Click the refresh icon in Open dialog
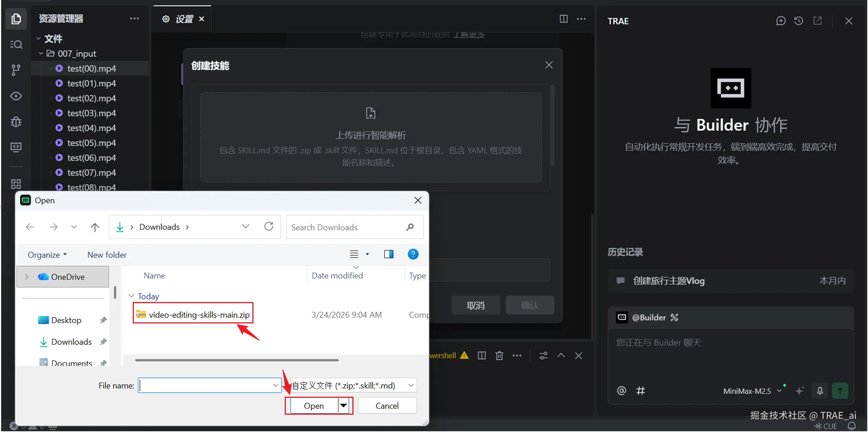Screen dimensions: 868x432 click(269, 227)
